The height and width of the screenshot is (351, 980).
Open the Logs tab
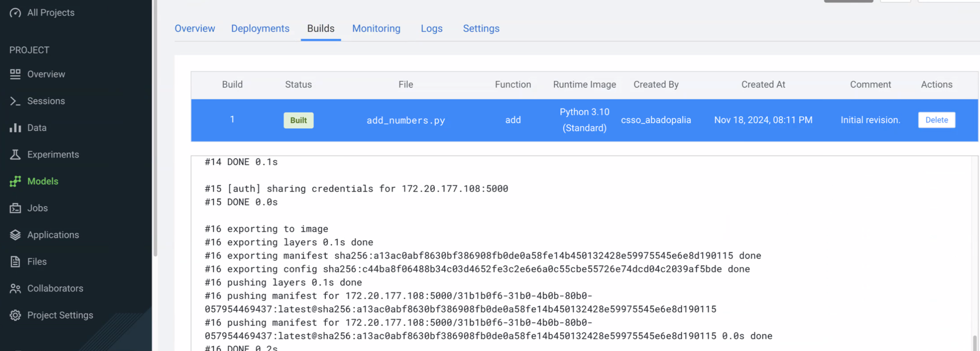click(431, 28)
